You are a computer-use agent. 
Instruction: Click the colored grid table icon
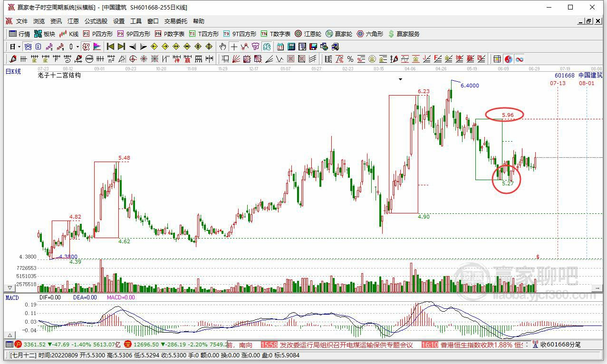coord(497,59)
